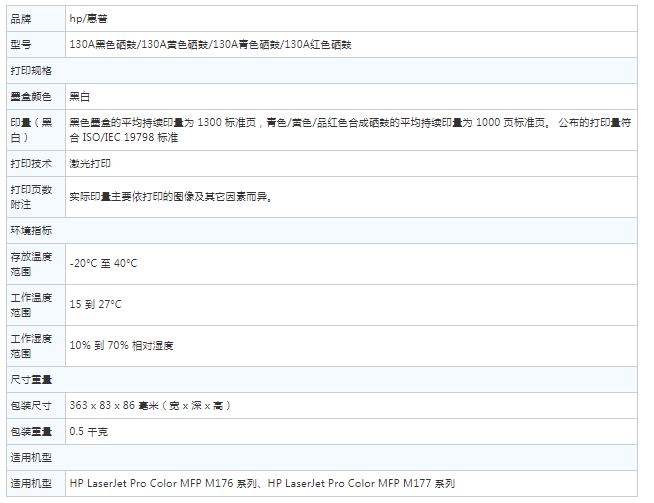
Task: Select the -20°C 至 40°C storage temperature value
Action: [103, 263]
